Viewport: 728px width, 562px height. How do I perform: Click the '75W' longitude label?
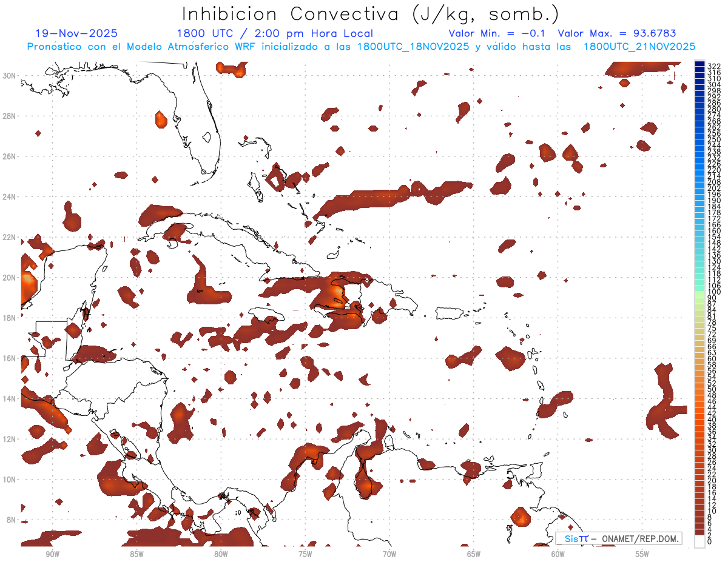305,554
